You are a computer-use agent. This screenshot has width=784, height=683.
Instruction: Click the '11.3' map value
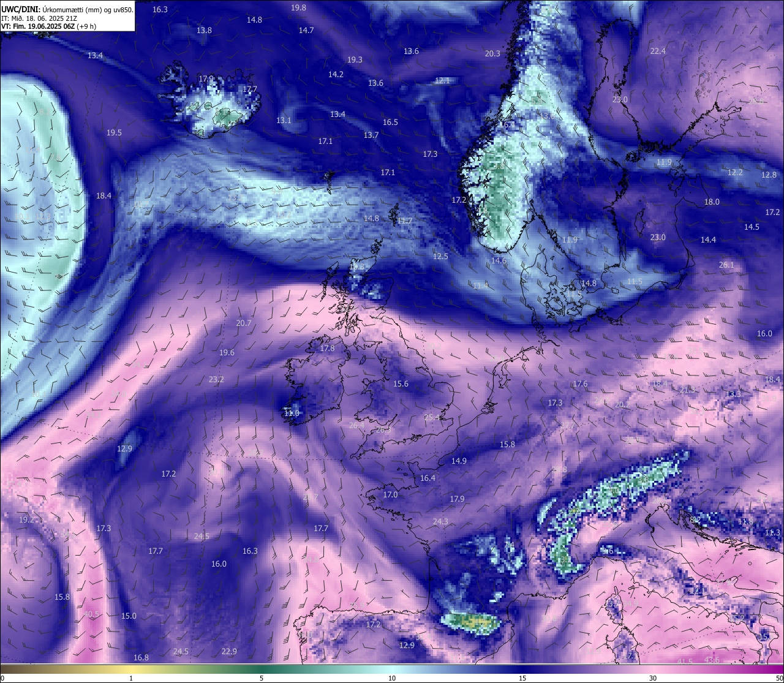point(772,532)
